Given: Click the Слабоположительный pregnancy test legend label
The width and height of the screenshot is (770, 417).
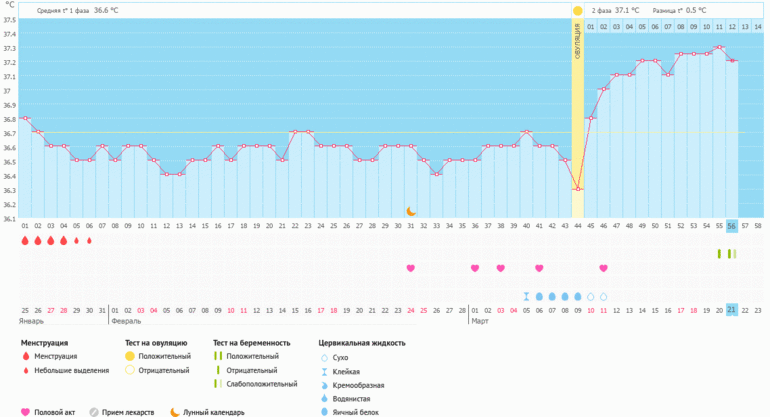Looking at the screenshot, I should [x=263, y=384].
